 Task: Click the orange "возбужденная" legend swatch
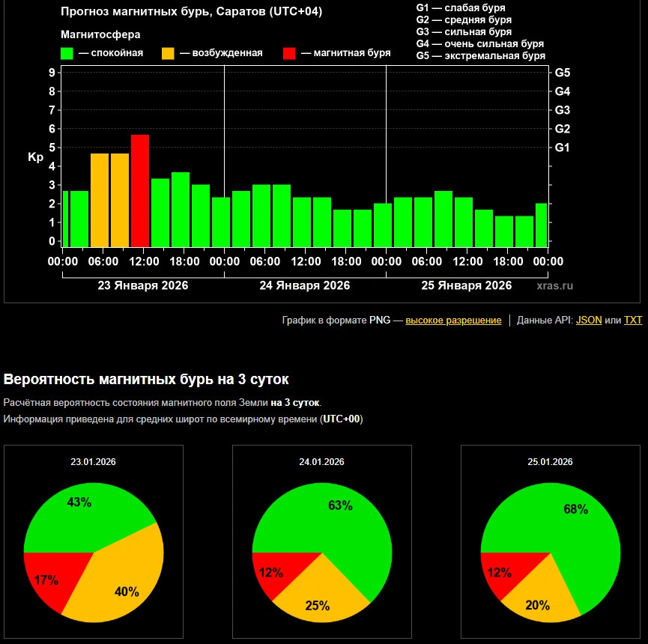(x=169, y=53)
